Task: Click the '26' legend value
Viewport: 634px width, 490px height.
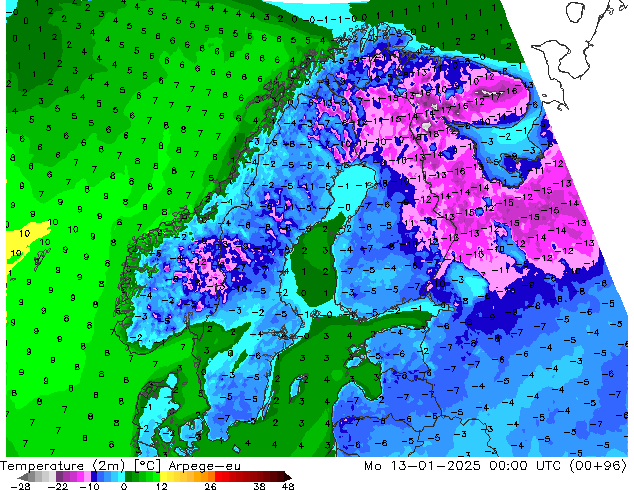Action: (210, 486)
